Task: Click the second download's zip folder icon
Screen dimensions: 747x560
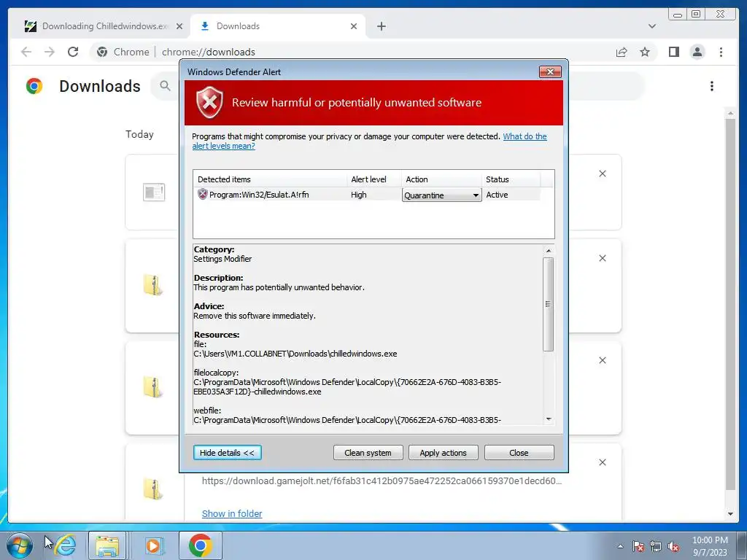Action: (x=153, y=285)
